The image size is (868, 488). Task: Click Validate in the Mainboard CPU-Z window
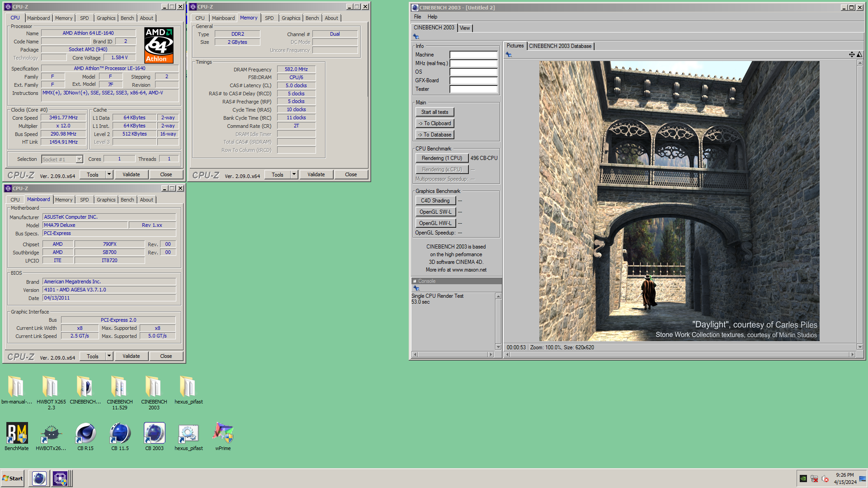[x=131, y=356]
